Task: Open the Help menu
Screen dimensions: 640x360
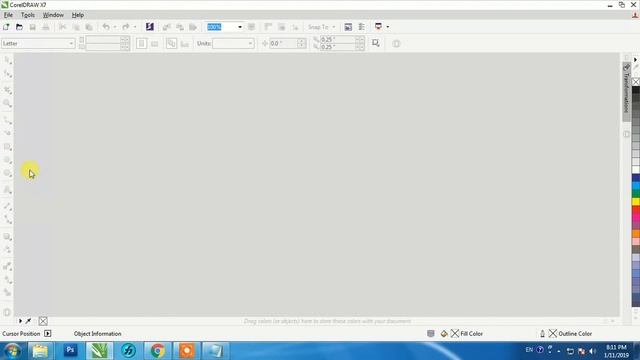Action: [78, 15]
